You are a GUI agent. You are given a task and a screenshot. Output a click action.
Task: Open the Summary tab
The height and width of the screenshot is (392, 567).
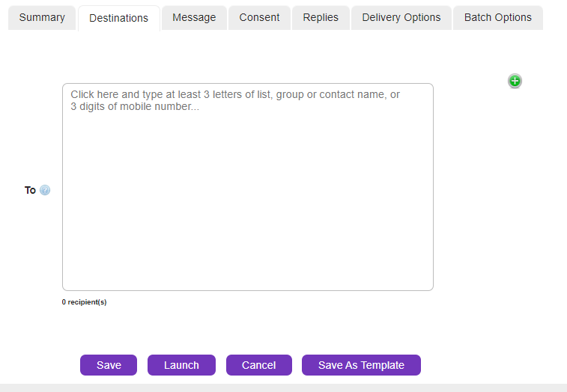(42, 17)
